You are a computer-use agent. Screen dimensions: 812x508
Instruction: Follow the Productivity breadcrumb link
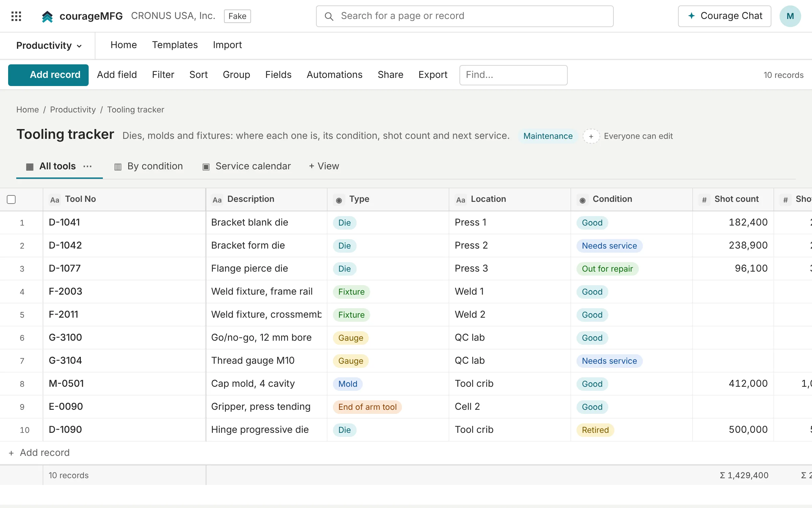(73, 110)
